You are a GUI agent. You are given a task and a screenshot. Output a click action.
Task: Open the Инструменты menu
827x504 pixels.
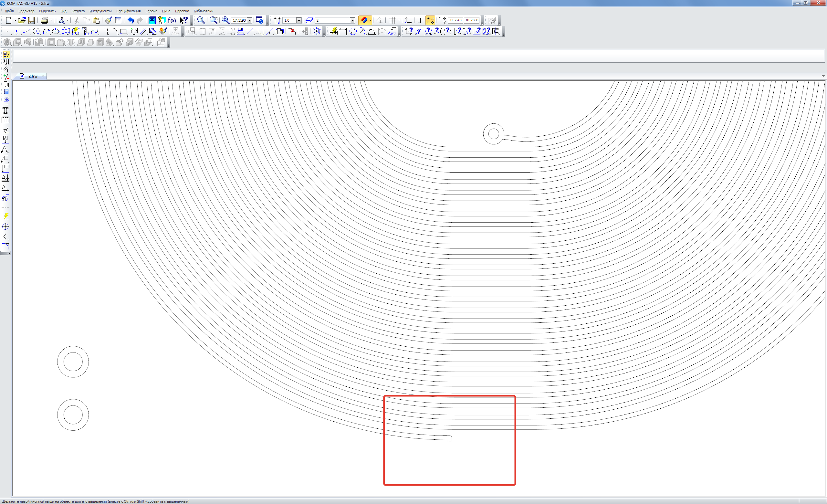click(x=100, y=11)
